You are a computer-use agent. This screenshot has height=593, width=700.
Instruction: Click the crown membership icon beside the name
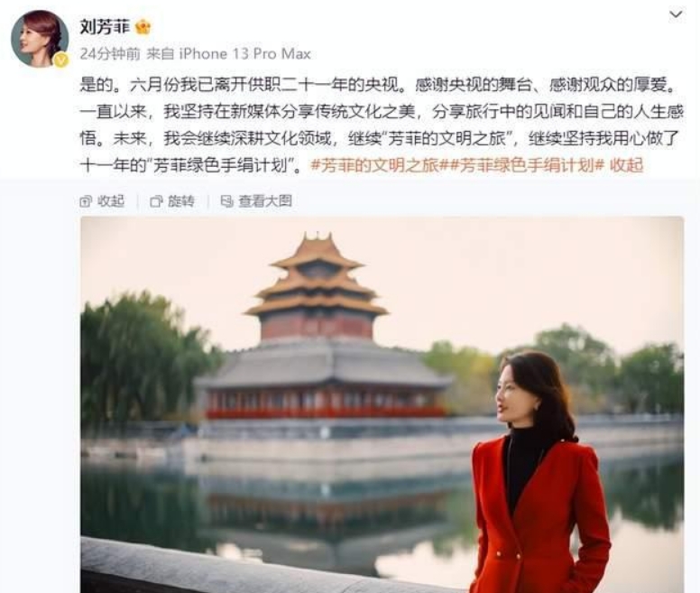tap(143, 28)
